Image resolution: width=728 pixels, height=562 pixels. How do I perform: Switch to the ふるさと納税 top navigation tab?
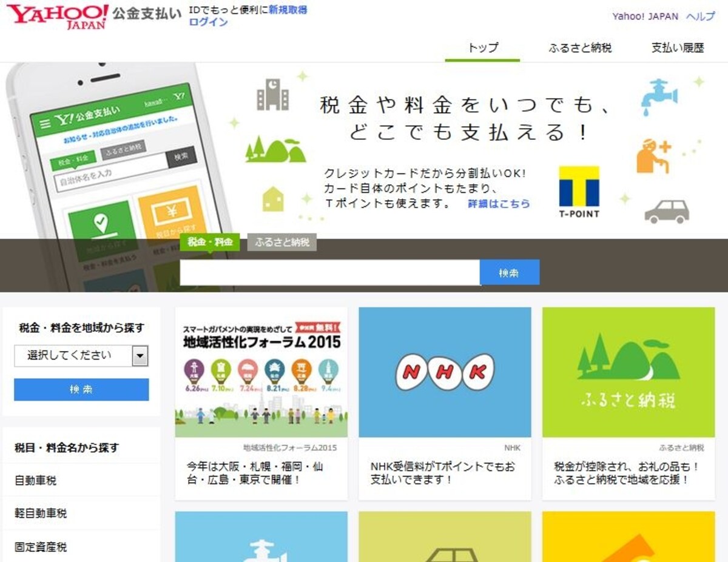point(580,48)
